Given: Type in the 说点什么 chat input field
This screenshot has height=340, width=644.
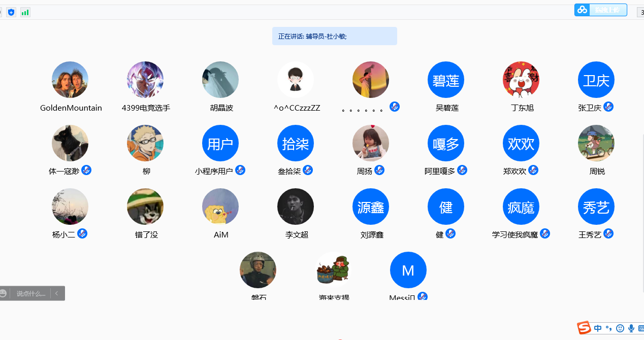Looking at the screenshot, I should click(30, 293).
